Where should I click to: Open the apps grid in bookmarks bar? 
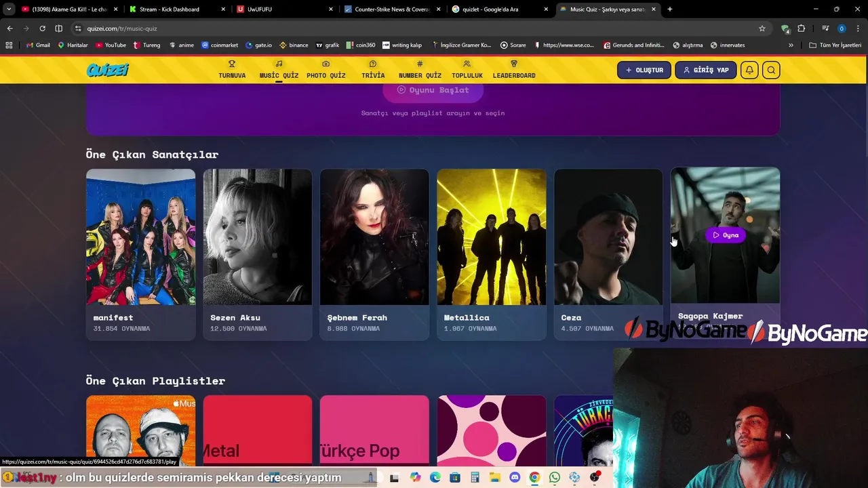click(x=9, y=45)
